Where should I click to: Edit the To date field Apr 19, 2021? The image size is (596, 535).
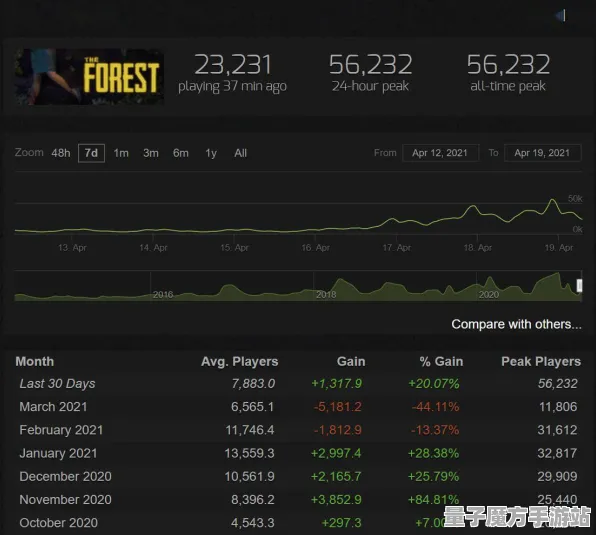coord(542,153)
